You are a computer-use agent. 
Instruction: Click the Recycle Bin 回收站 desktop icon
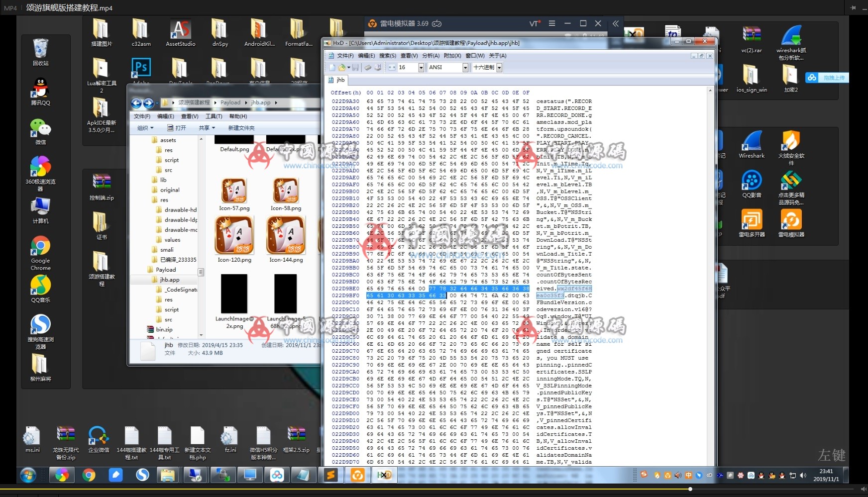click(40, 52)
